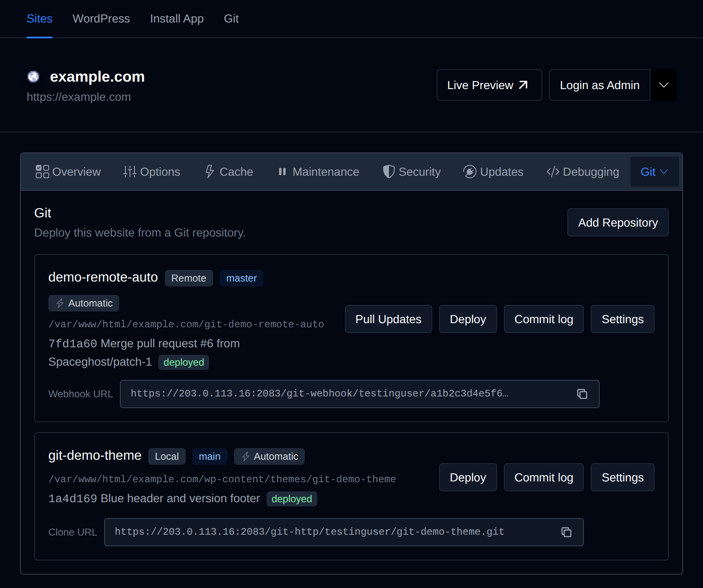Click the Updates circular icon
Image resolution: width=703 pixels, height=588 pixels.
click(x=470, y=172)
